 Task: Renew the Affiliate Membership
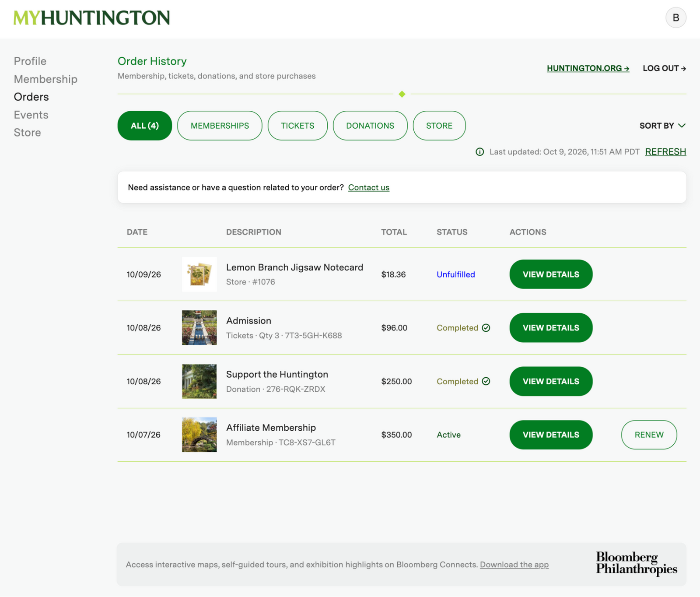[x=649, y=435]
